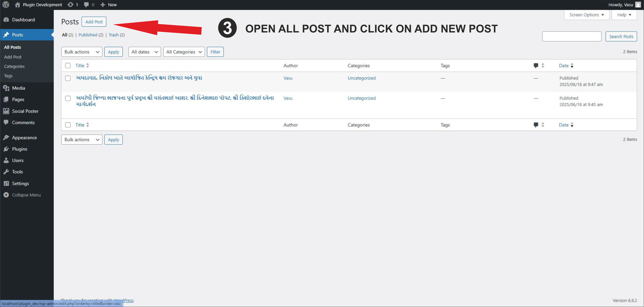Tick the checkbox for the અમદાવાદ post
The image size is (644, 307).
tap(68, 78)
